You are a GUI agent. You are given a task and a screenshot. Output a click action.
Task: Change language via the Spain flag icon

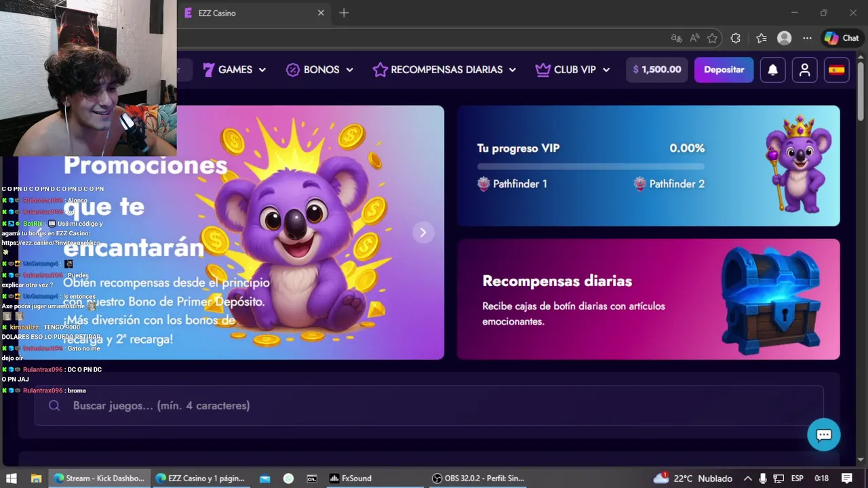pyautogui.click(x=837, y=70)
